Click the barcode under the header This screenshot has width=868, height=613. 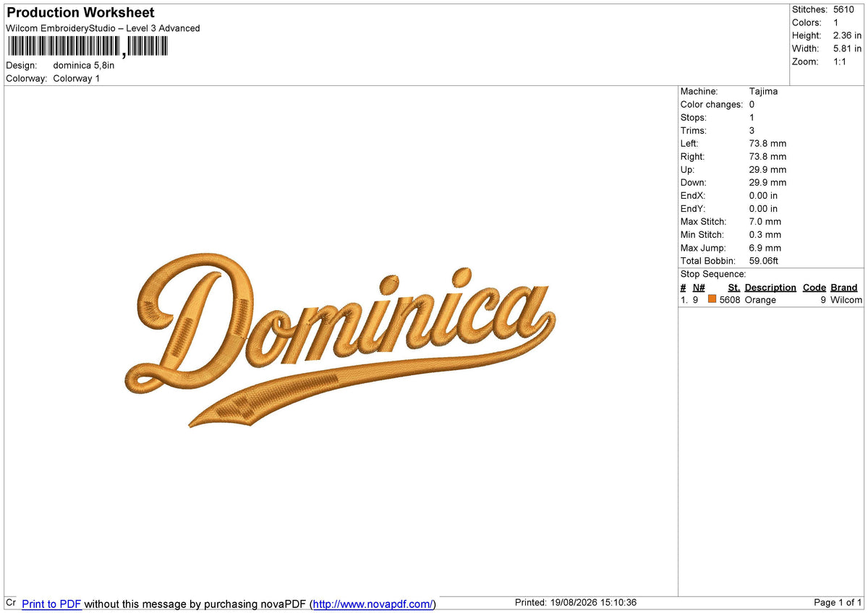coord(88,47)
